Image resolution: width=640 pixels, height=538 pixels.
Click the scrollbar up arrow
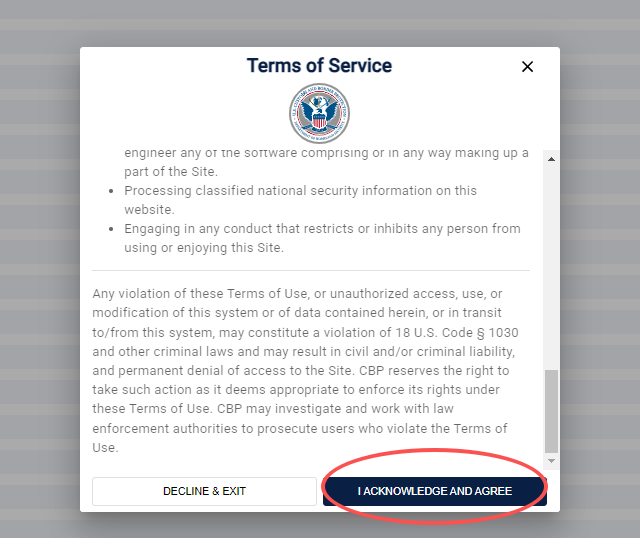click(x=550, y=159)
